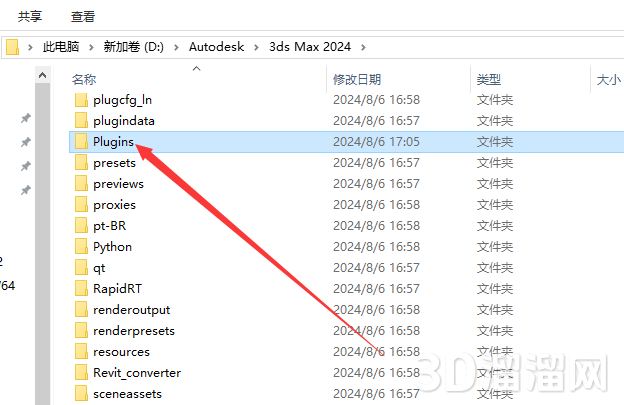Select the Plugins folder icon

pos(81,141)
